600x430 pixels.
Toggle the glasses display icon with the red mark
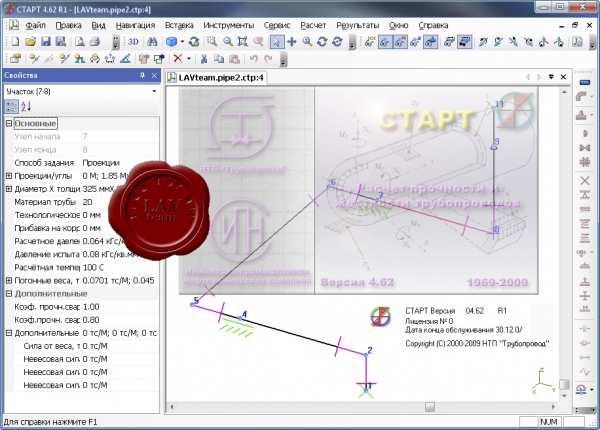coord(400,41)
